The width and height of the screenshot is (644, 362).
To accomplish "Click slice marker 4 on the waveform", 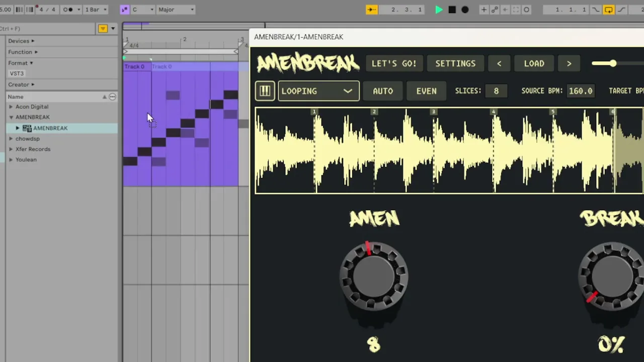I will [494, 112].
